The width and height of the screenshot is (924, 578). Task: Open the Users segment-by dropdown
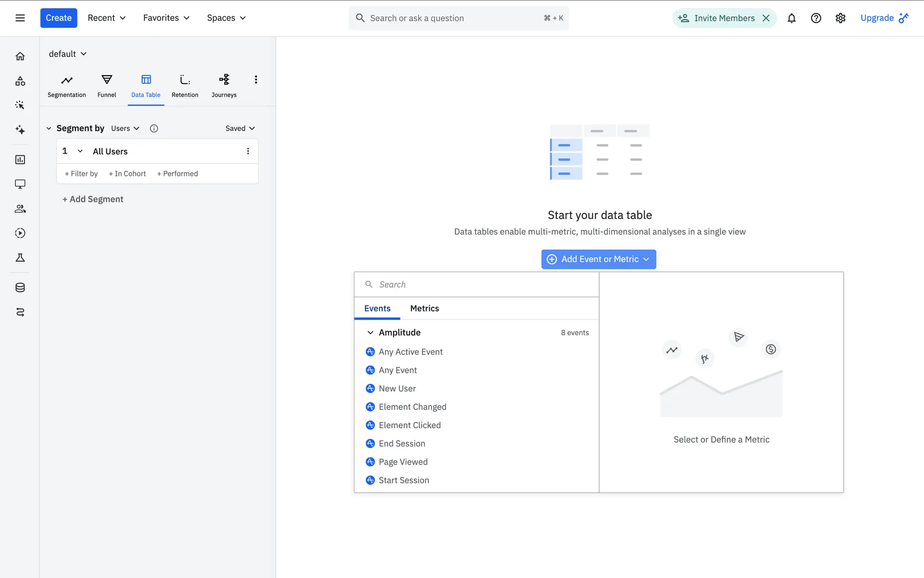(x=125, y=128)
